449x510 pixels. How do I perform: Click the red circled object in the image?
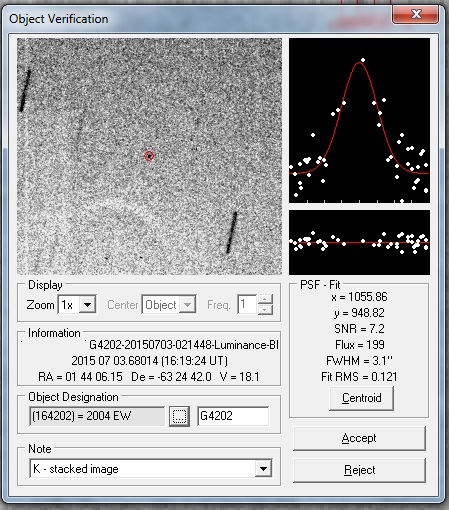click(149, 156)
